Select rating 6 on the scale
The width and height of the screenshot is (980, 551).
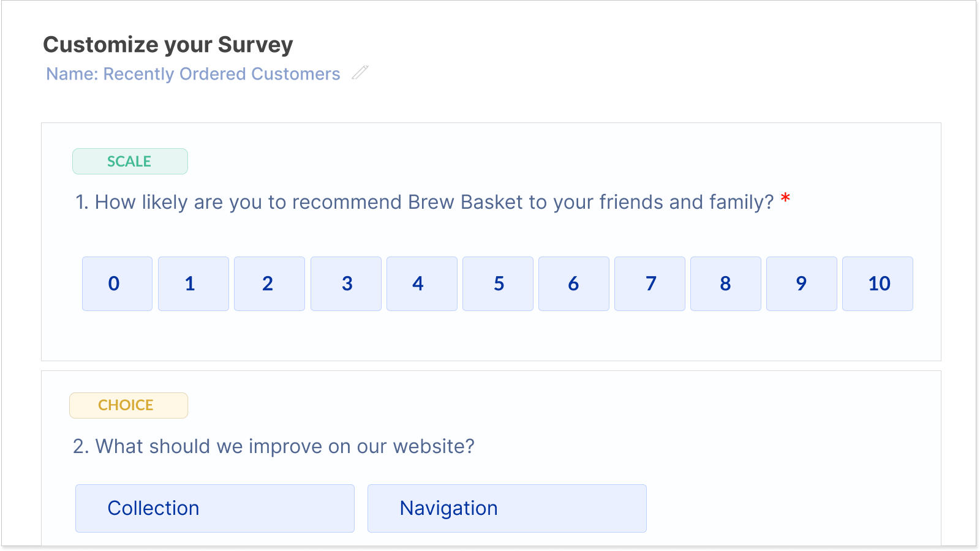click(573, 283)
